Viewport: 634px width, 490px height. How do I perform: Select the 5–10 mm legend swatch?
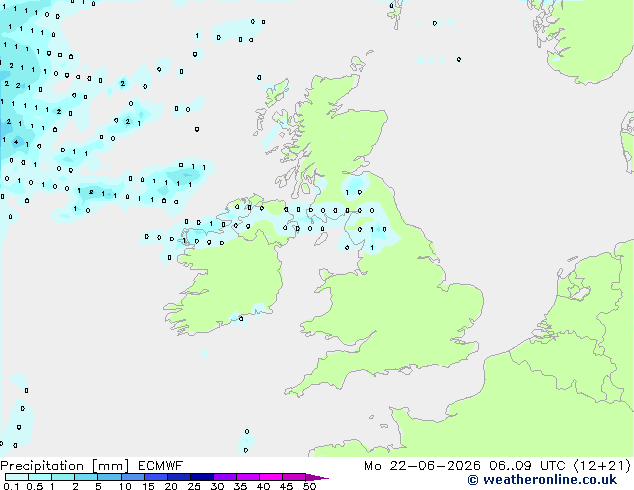coord(109,477)
